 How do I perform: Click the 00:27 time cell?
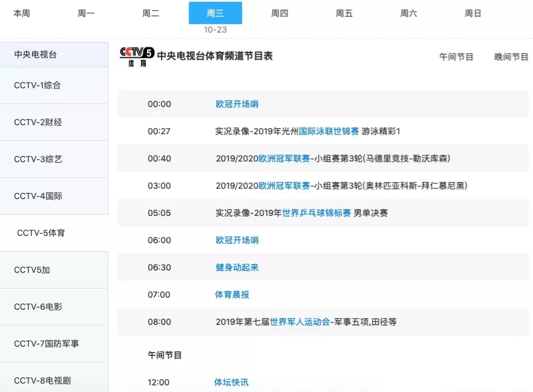tap(159, 131)
